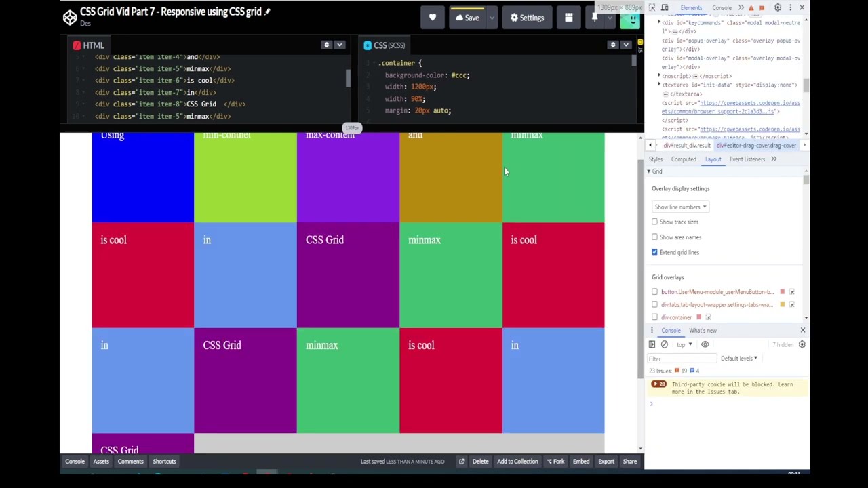Viewport: 868px width, 488px height.
Task: Enable Show area names checkbox
Action: [654, 237]
